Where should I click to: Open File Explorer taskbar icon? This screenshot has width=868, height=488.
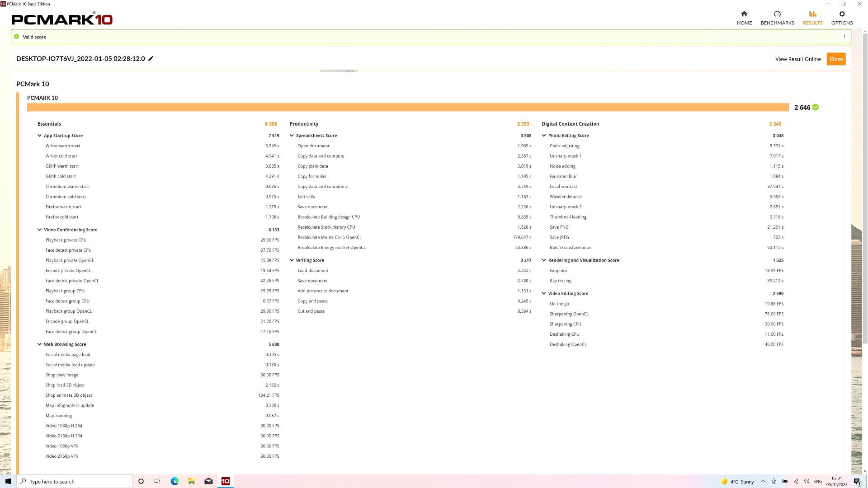(192, 481)
